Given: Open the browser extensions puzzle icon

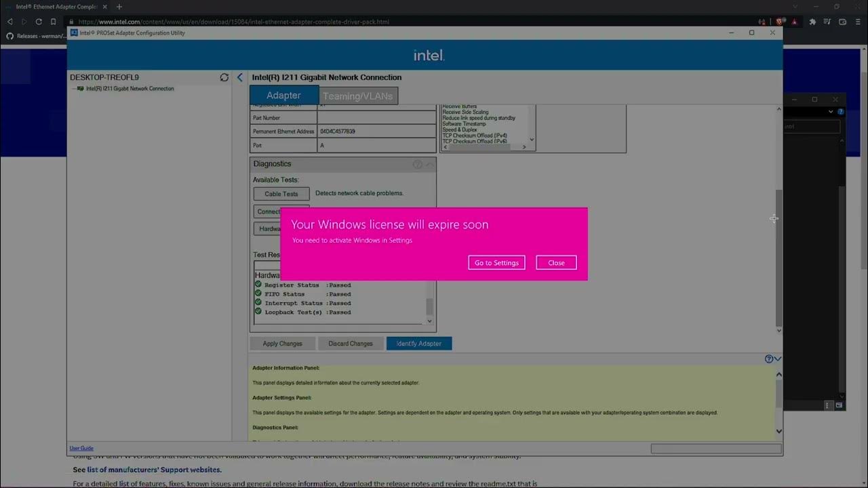Looking at the screenshot, I should pyautogui.click(x=812, y=22).
